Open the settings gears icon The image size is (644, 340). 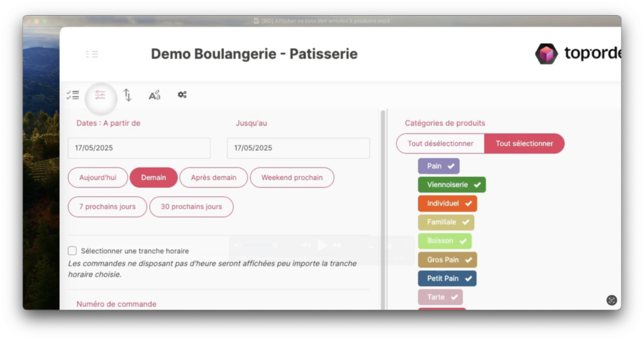coord(182,95)
